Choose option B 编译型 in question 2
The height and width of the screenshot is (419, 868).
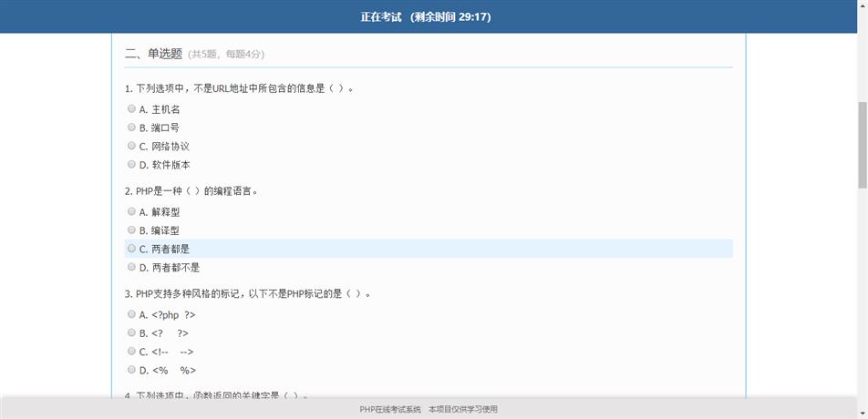(x=131, y=230)
